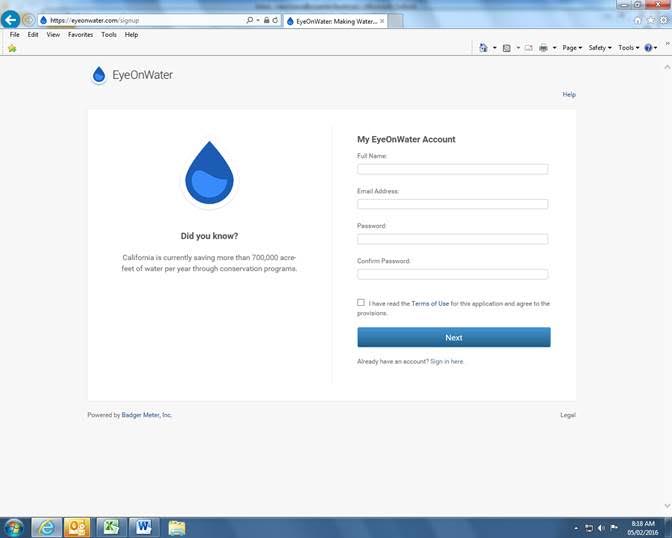
Task: Click the Confirm Password input field
Action: tap(453, 274)
